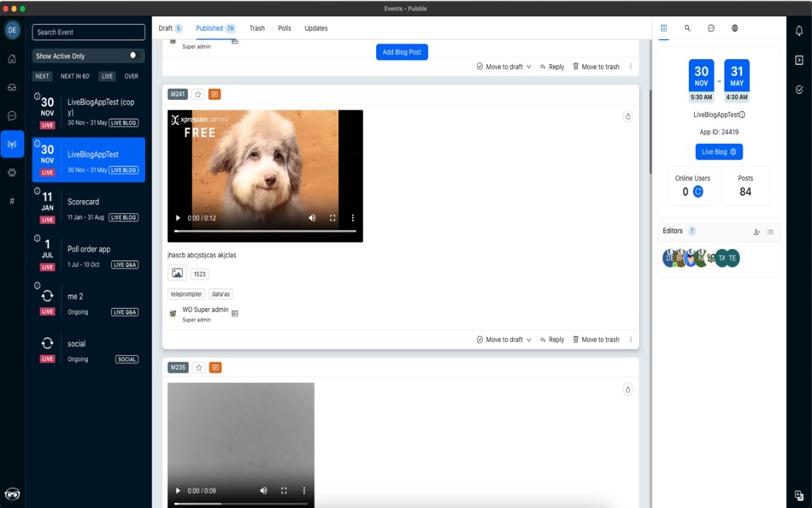Open the video options three-dot menu
The height and width of the screenshot is (508, 812).
tap(351, 218)
